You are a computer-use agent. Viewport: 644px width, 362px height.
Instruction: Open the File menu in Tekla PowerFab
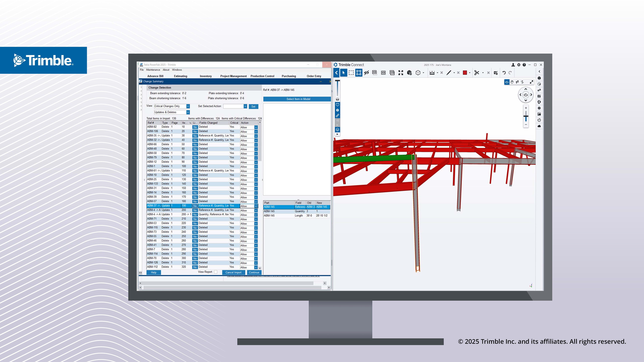coord(142,70)
